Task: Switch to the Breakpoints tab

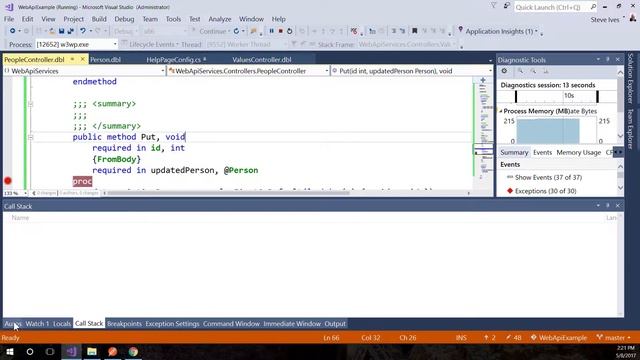Action: tap(124, 324)
